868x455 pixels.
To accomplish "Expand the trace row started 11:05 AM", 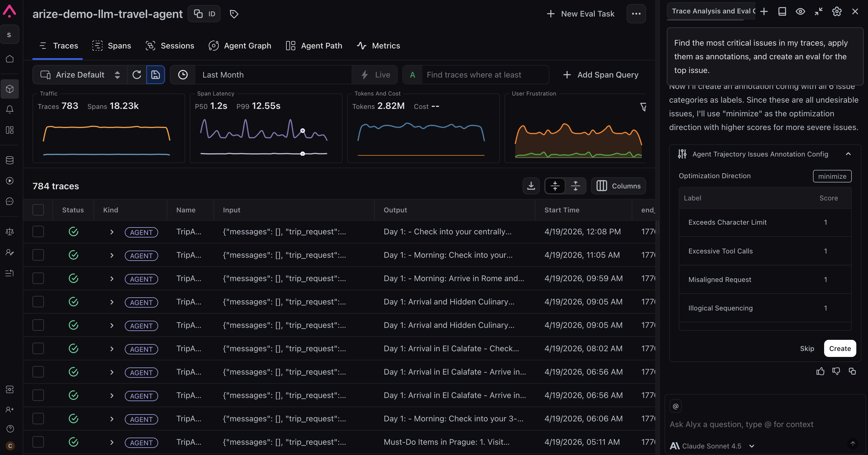I will (x=112, y=255).
